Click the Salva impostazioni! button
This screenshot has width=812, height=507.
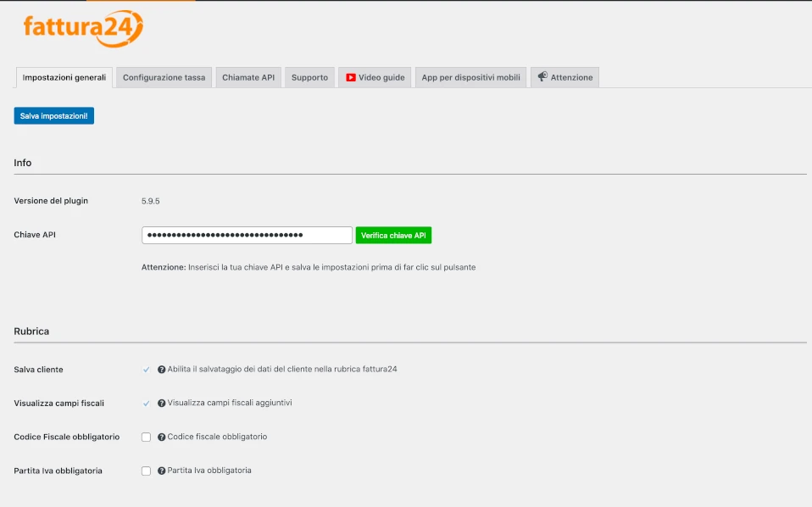click(x=54, y=116)
